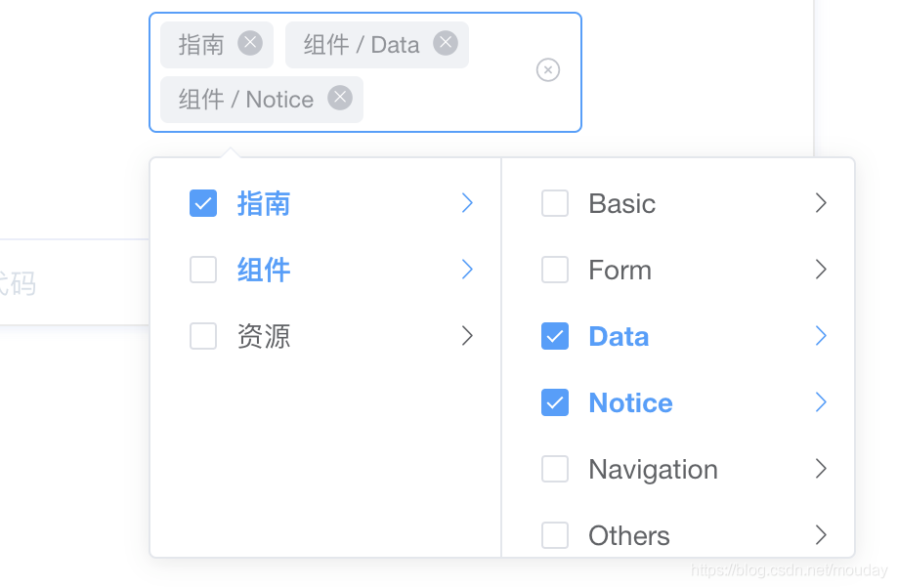Viewport: 897px width, 588px height.
Task: Check the Navigation checkbox
Action: pyautogui.click(x=555, y=469)
